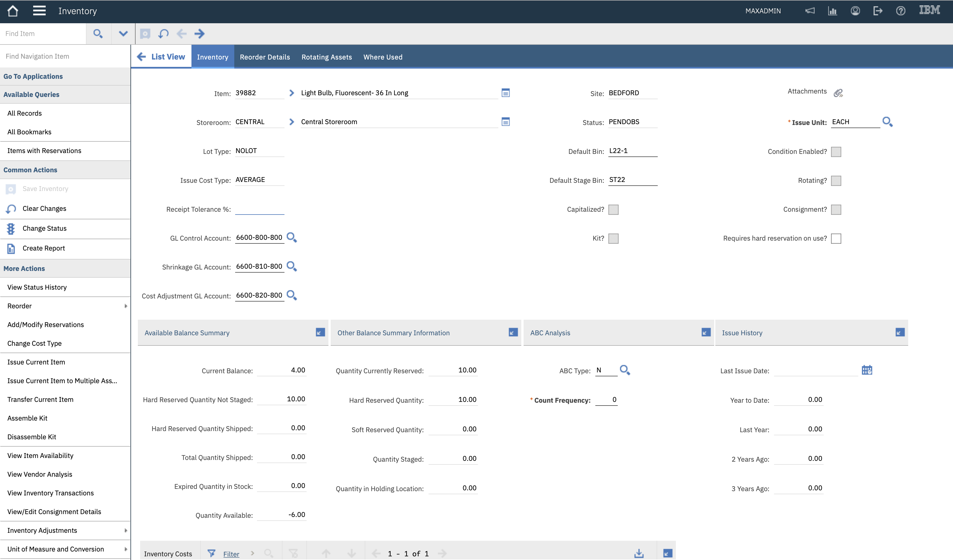
Task: Click the sign out icon in the header
Action: (878, 10)
